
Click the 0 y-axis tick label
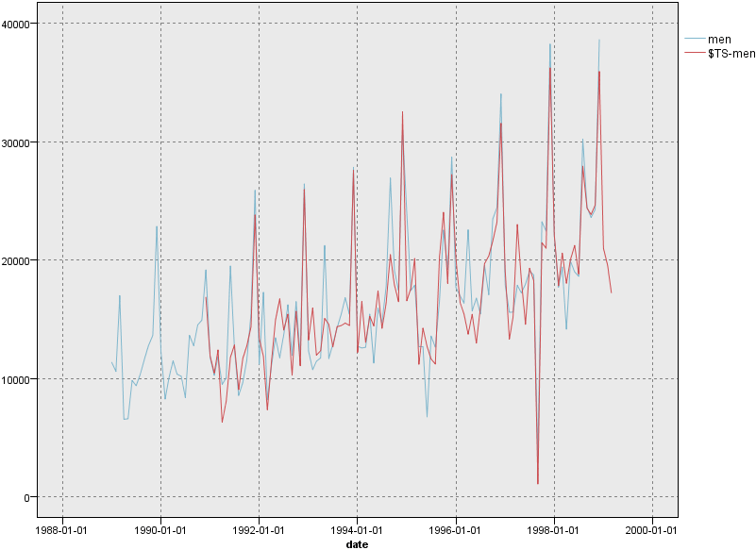[x=27, y=497]
